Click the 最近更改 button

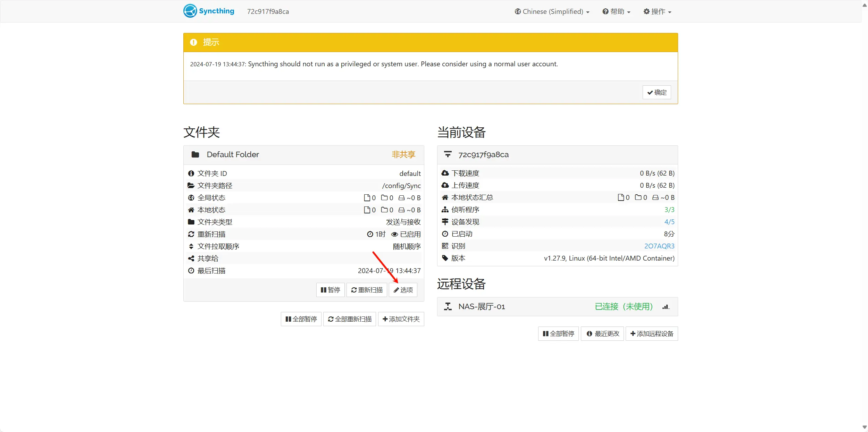pos(602,333)
